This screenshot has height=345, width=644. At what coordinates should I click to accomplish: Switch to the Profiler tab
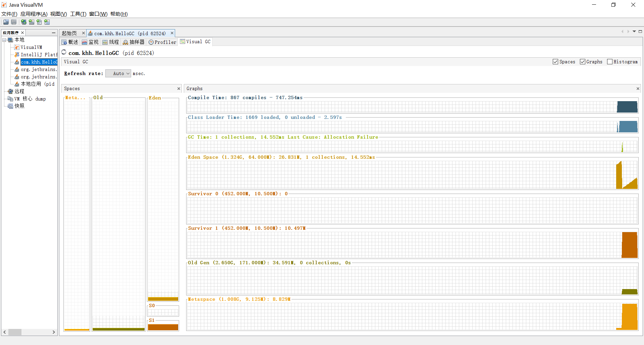click(162, 42)
